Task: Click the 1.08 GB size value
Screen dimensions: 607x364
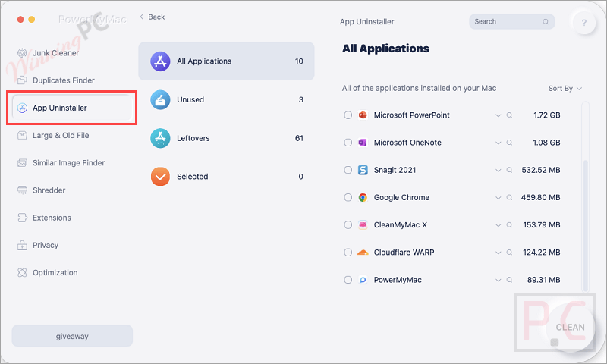Action: (x=546, y=143)
